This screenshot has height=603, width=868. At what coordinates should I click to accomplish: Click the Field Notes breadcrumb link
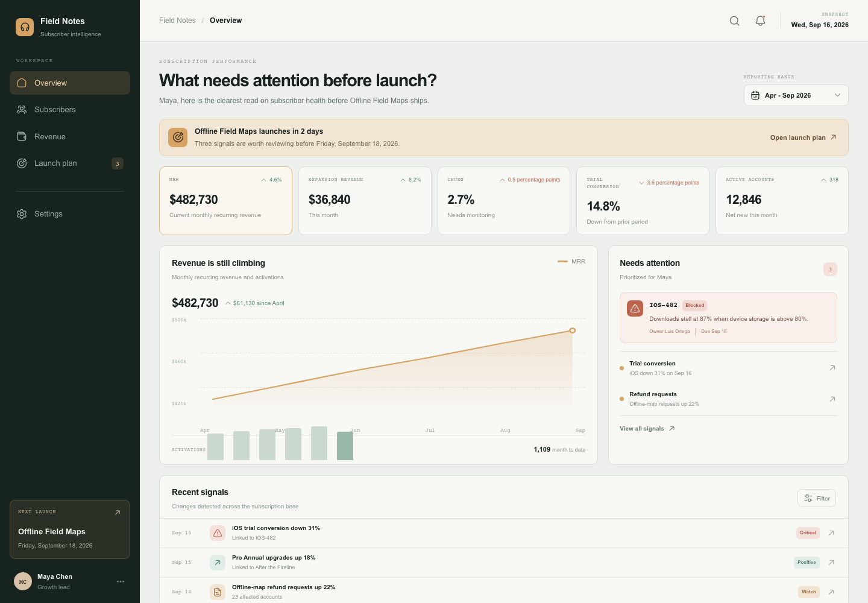(x=177, y=21)
